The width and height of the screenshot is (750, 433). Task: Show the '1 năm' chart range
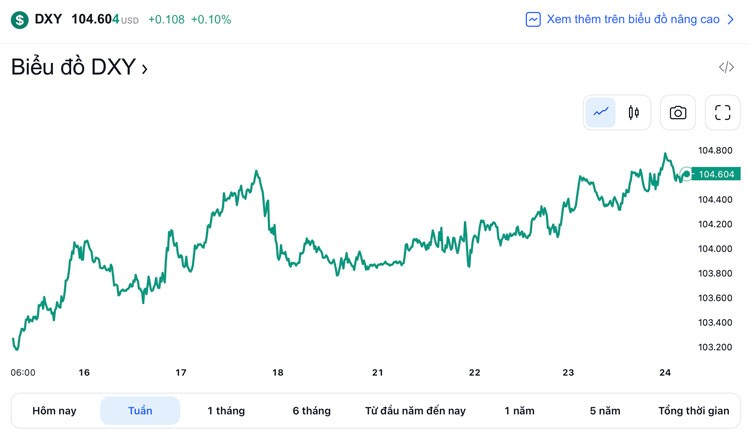click(x=519, y=411)
